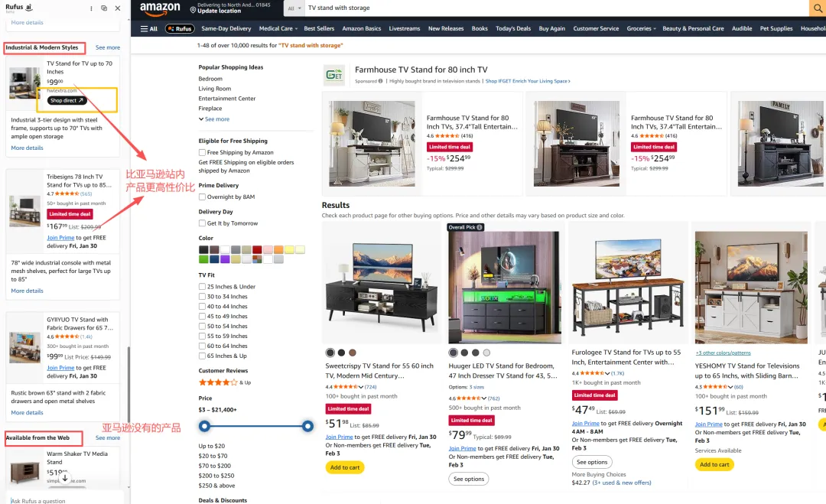Click the info icon beside Overall Pick
The height and width of the screenshot is (504, 826).
coord(480,227)
